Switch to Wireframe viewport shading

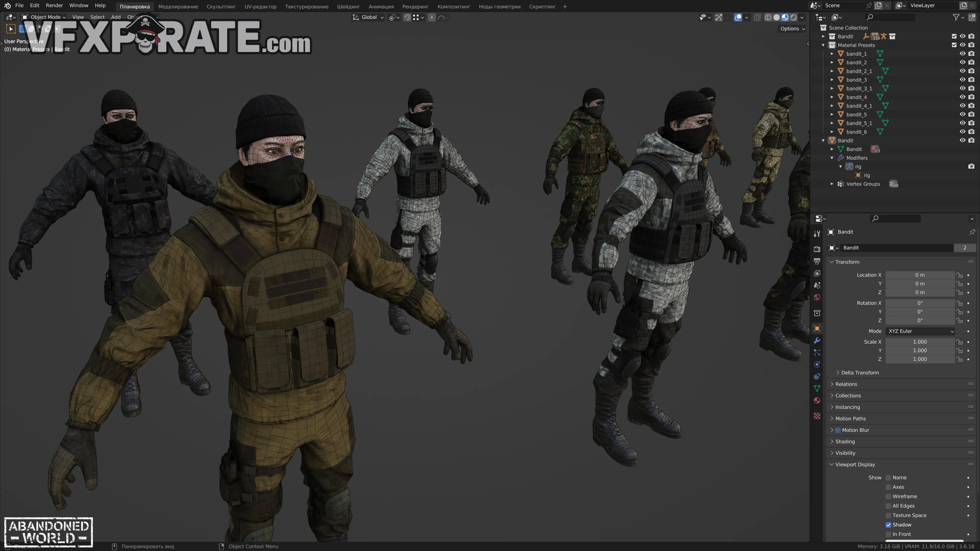point(768,18)
